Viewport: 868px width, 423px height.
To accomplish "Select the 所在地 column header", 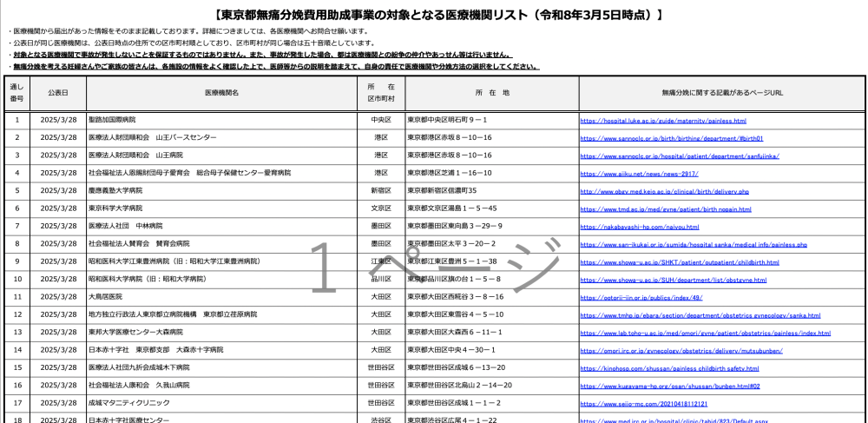I will (x=492, y=92).
